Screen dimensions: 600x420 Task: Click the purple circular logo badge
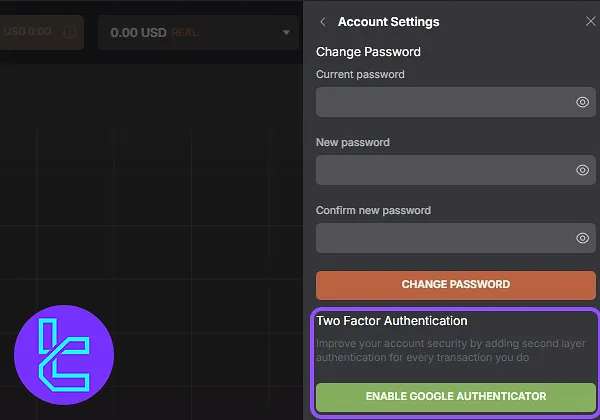[64, 355]
